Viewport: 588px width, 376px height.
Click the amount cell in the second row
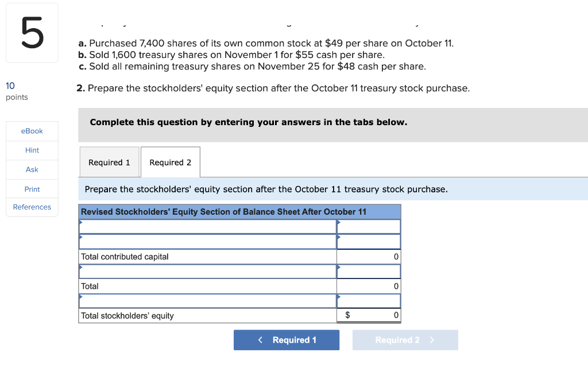click(x=368, y=241)
